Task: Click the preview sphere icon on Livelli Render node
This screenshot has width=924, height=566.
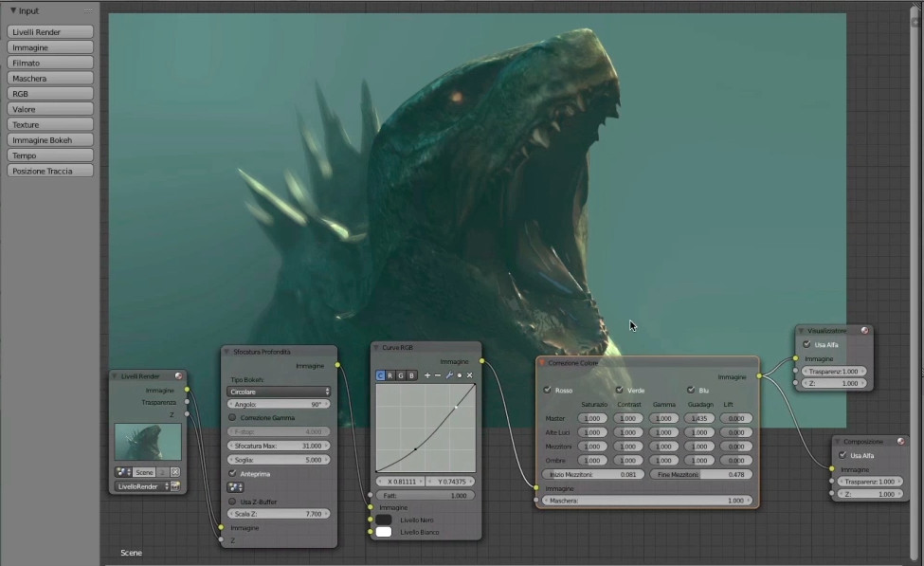Action: click(178, 376)
